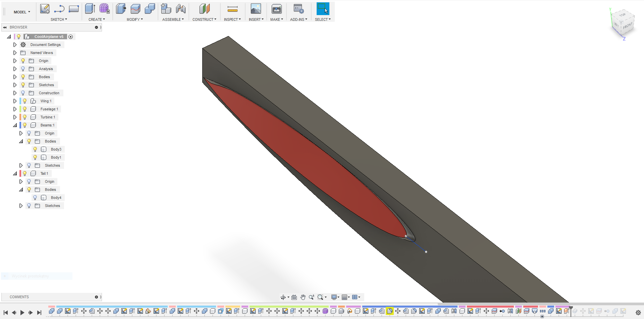Collapse the Bodies folder under Beams:1
Image resolution: width=644 pixels, height=319 pixels.
click(21, 141)
